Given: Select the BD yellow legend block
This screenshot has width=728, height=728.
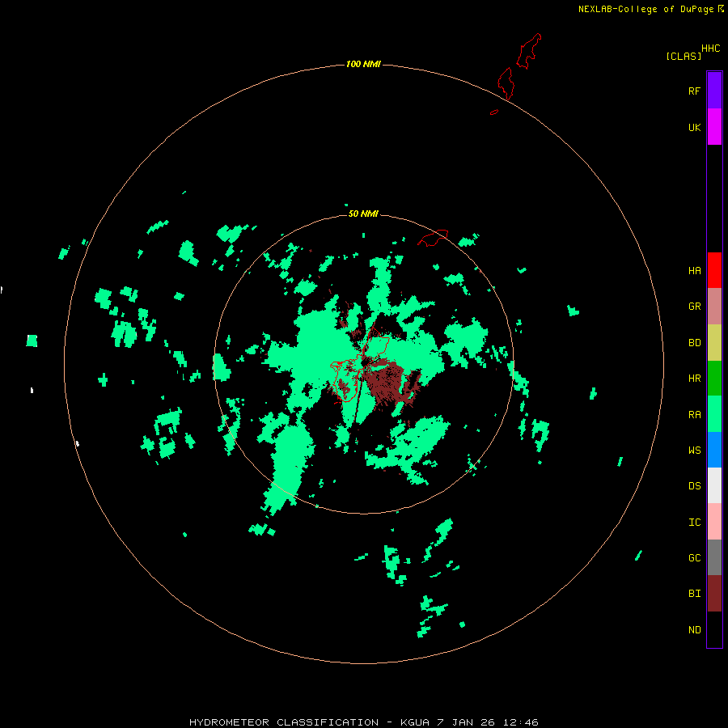Looking at the screenshot, I should point(714,342).
